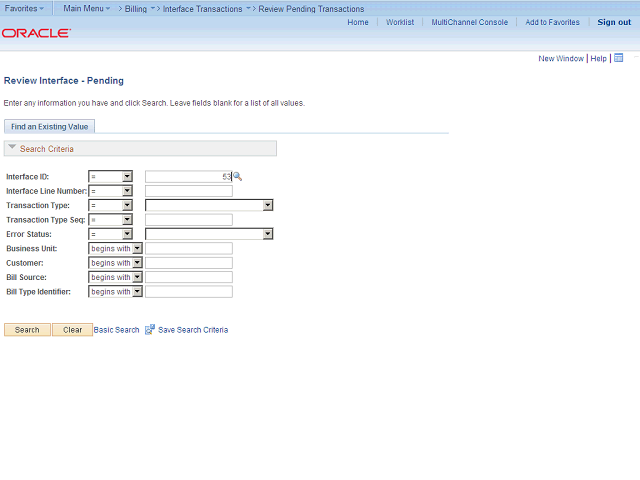The width and height of the screenshot is (640, 480).
Task: Open the Bill Type Identifier operator dropdown
Action: 116,291
